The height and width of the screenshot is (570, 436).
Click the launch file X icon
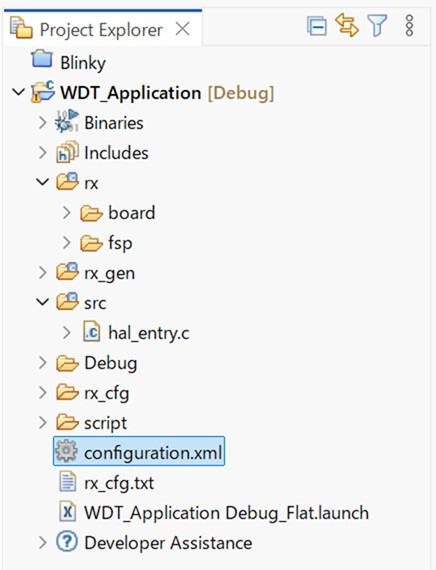pos(67,512)
